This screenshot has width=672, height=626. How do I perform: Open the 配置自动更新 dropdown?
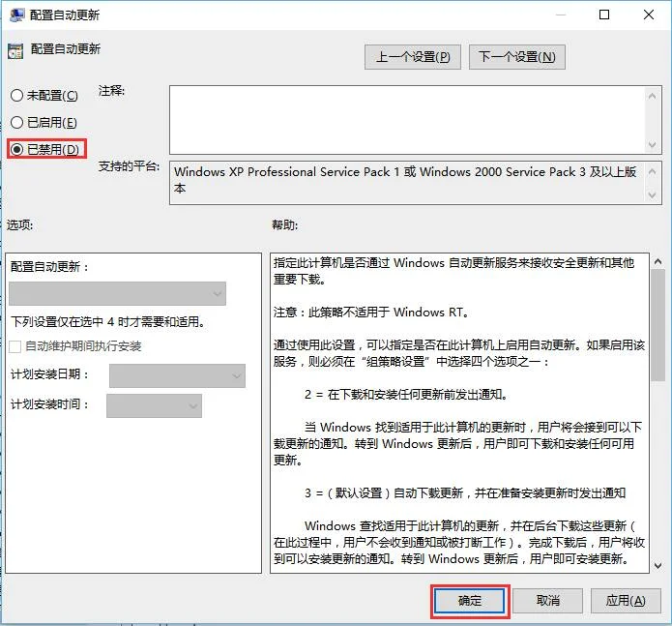(x=117, y=294)
